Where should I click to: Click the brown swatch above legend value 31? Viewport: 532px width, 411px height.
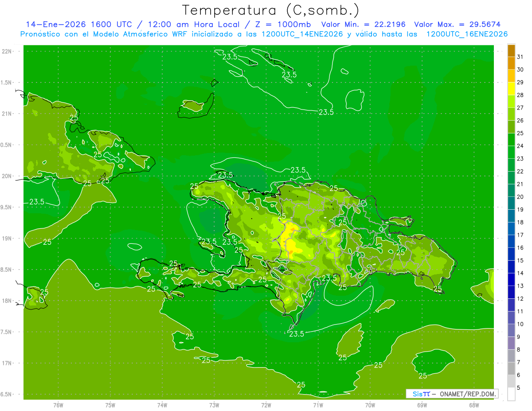[511, 51]
